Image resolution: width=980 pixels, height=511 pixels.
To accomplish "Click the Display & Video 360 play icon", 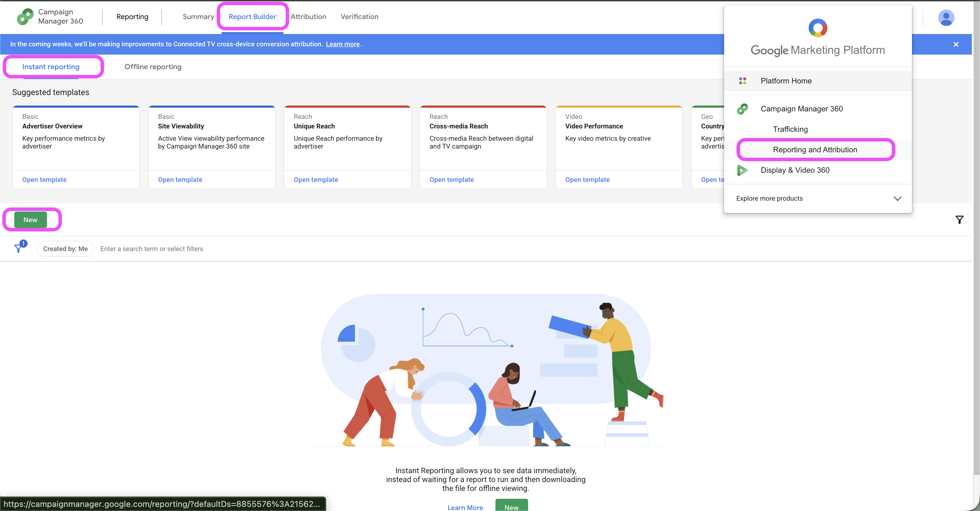I will (x=742, y=170).
